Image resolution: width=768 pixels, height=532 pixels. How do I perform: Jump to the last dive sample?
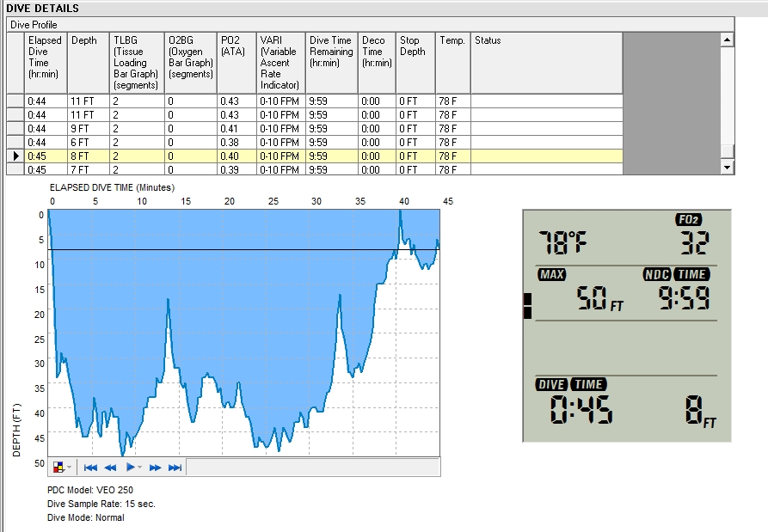175,468
